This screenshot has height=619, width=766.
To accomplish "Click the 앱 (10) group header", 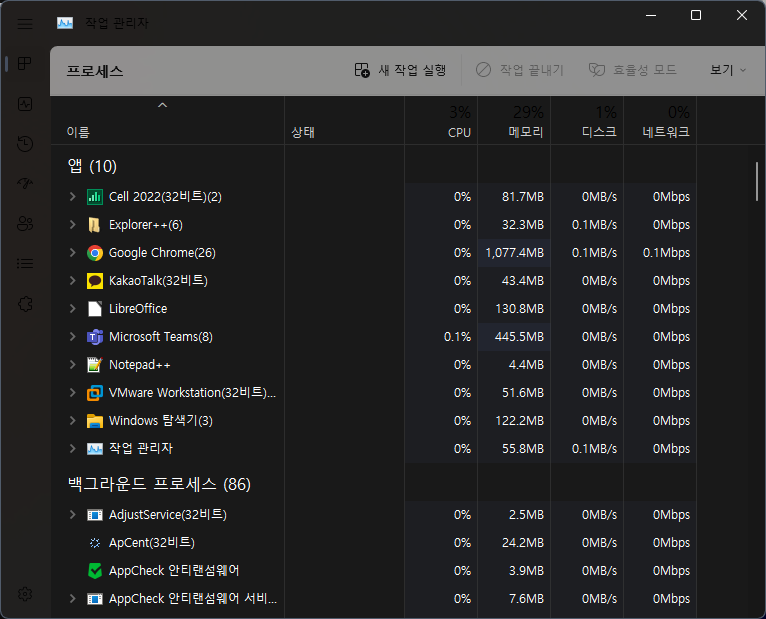I will click(92, 166).
